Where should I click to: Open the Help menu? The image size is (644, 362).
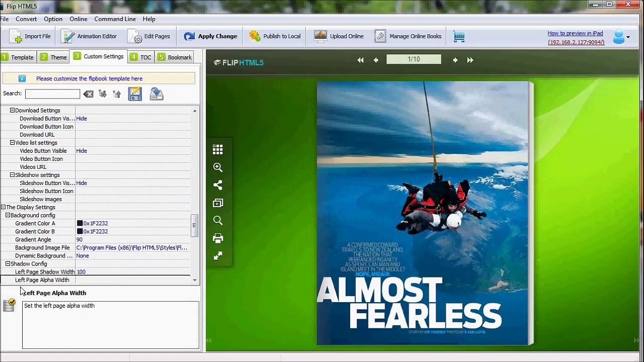tap(149, 19)
